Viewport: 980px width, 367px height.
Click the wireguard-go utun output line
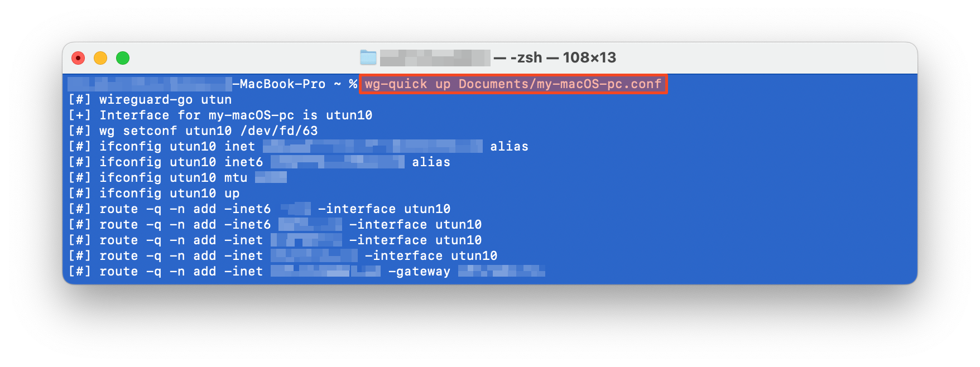click(x=150, y=100)
